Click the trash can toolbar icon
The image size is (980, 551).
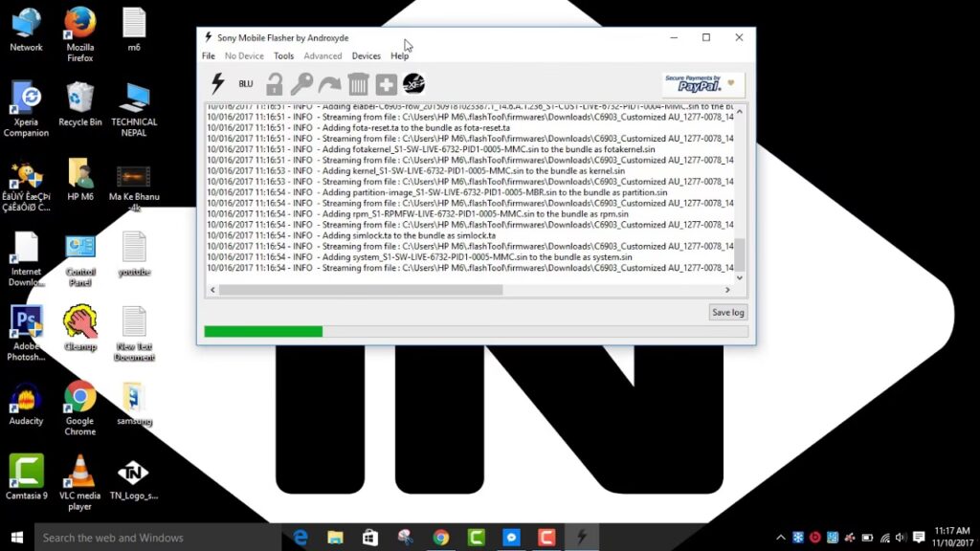click(x=358, y=84)
